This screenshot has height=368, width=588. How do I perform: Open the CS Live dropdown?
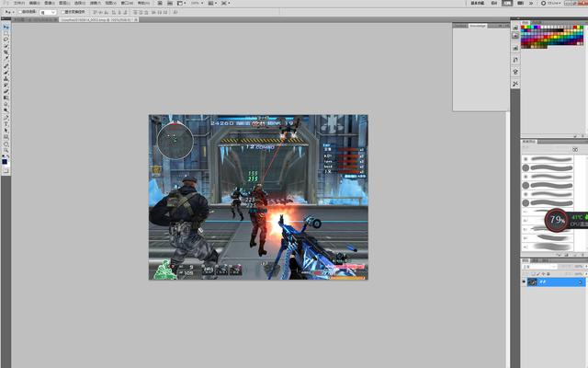tap(551, 3)
